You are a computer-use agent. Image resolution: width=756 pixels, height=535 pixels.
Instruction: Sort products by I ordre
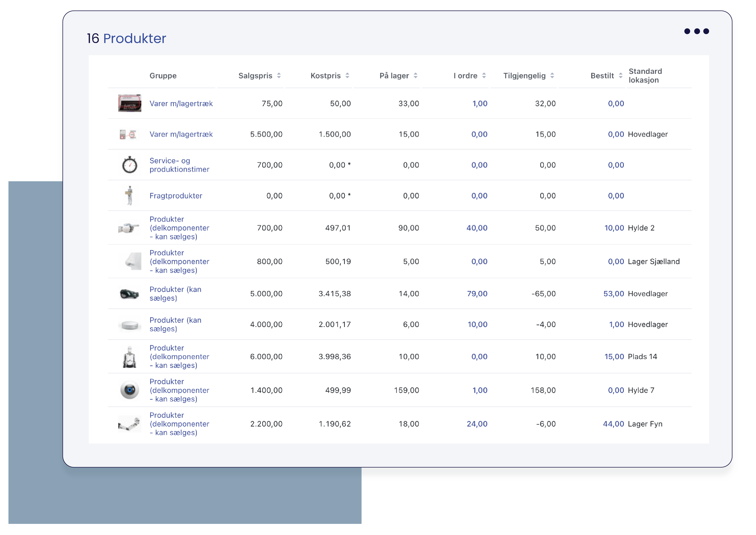point(484,76)
